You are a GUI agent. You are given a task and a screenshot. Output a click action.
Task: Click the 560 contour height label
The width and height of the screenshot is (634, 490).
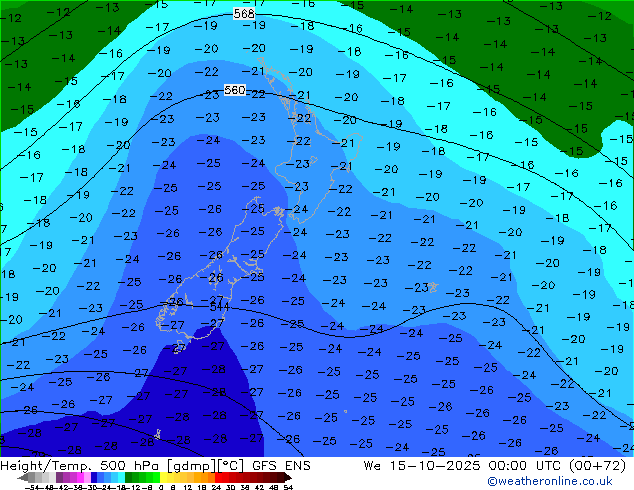pos(235,90)
